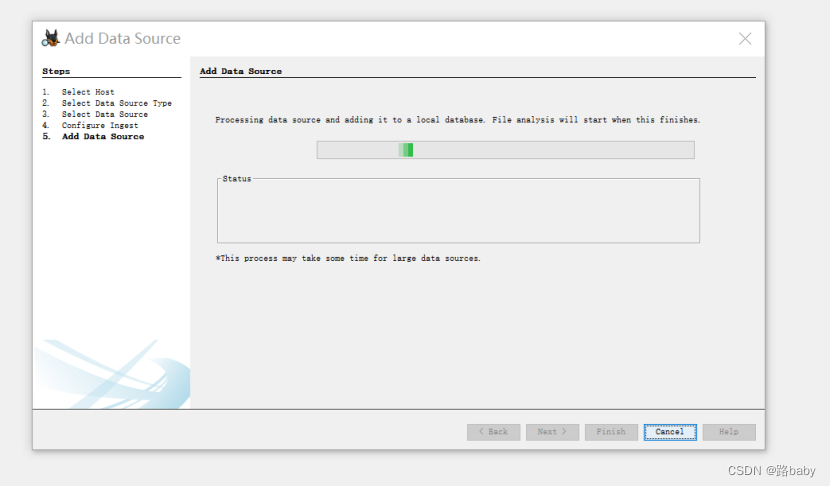The image size is (831, 487).
Task: Select step 4 'Configure Ingest'
Action: click(x=100, y=126)
